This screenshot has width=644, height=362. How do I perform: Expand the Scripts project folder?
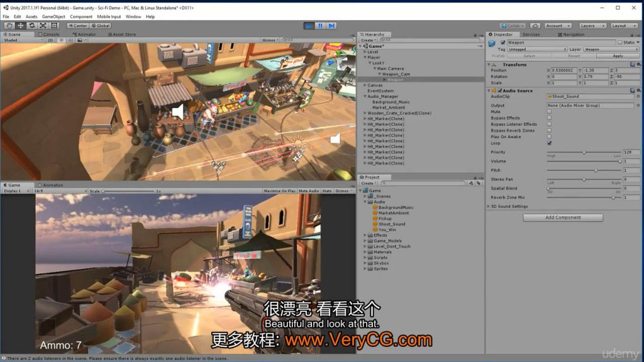point(365,258)
